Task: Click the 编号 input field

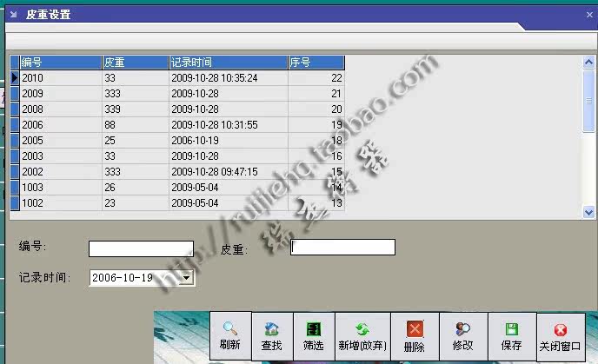Action: 141,248
